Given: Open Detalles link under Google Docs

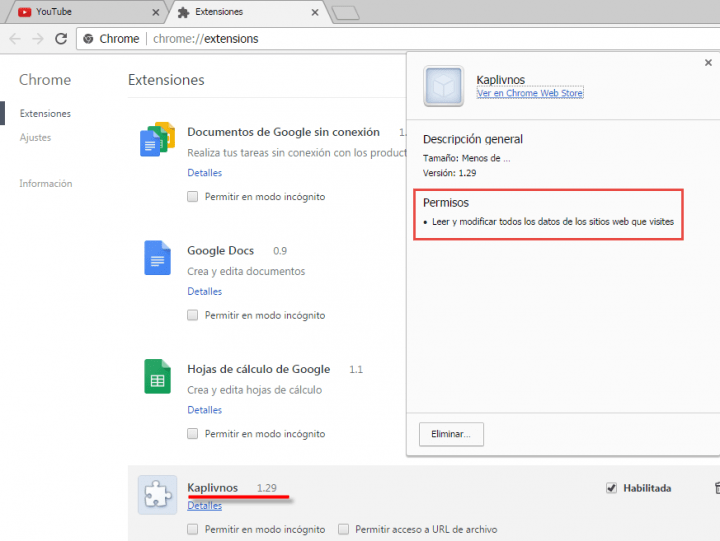Looking at the screenshot, I should coord(204,292).
